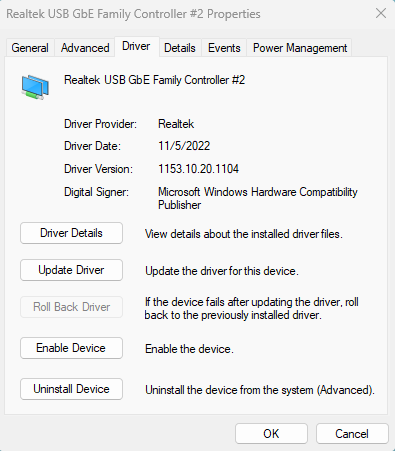Go to the Details tab
The height and width of the screenshot is (451, 395).
point(180,48)
